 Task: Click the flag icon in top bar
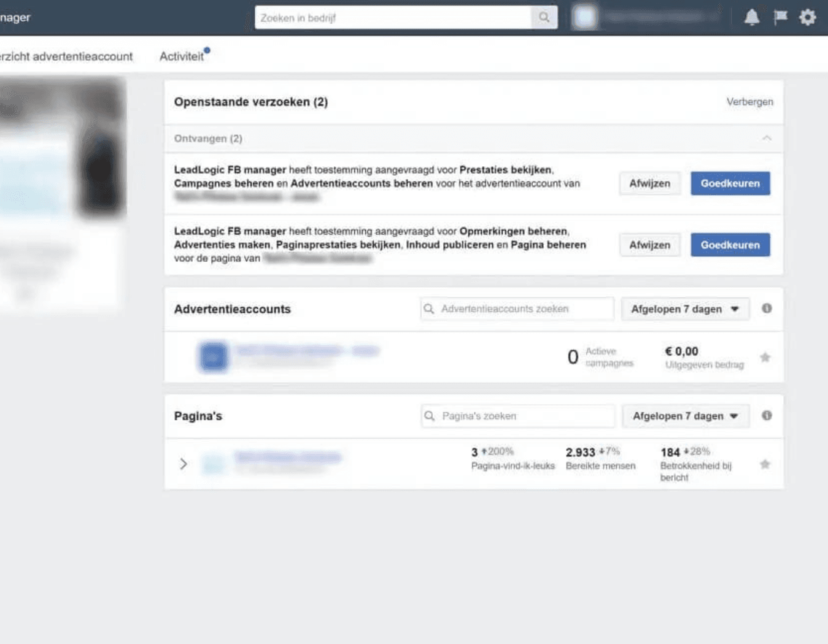pyautogui.click(x=780, y=17)
